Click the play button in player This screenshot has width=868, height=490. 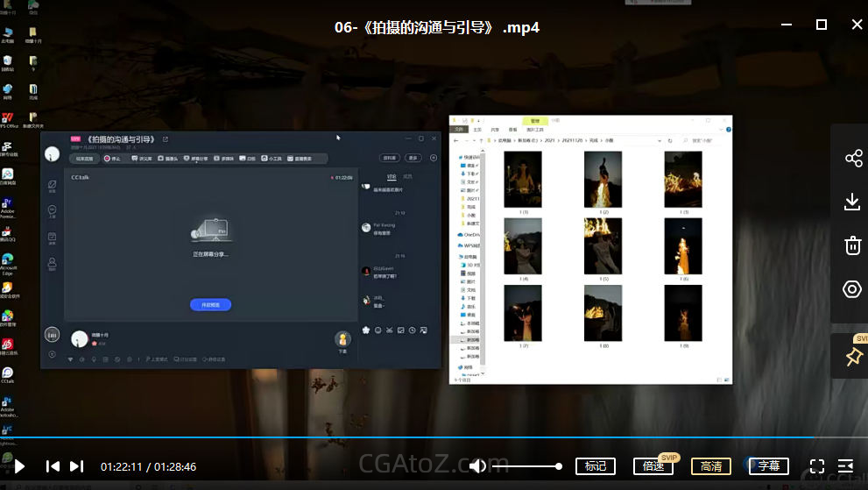20,466
